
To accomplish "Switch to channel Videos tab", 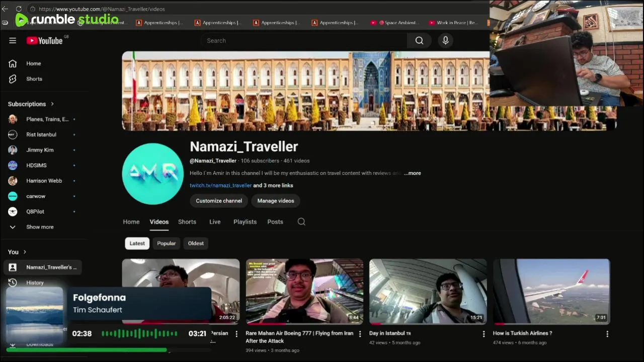I will [159, 222].
